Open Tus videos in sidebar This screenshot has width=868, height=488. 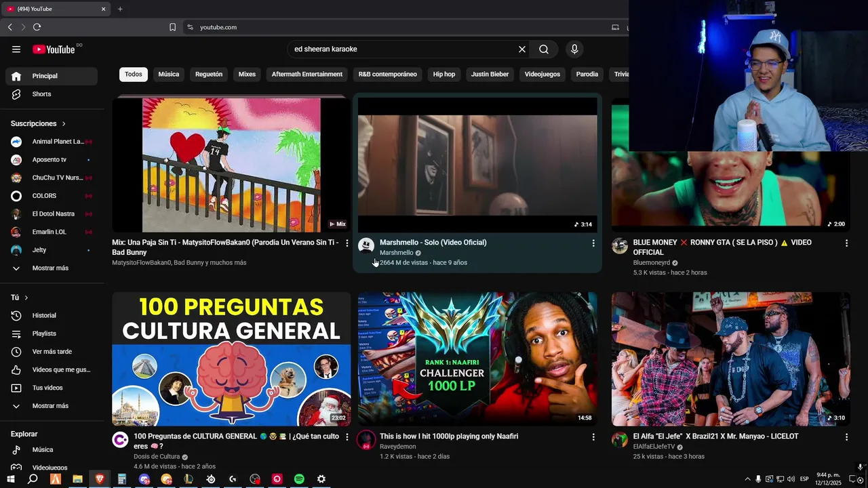(52, 388)
